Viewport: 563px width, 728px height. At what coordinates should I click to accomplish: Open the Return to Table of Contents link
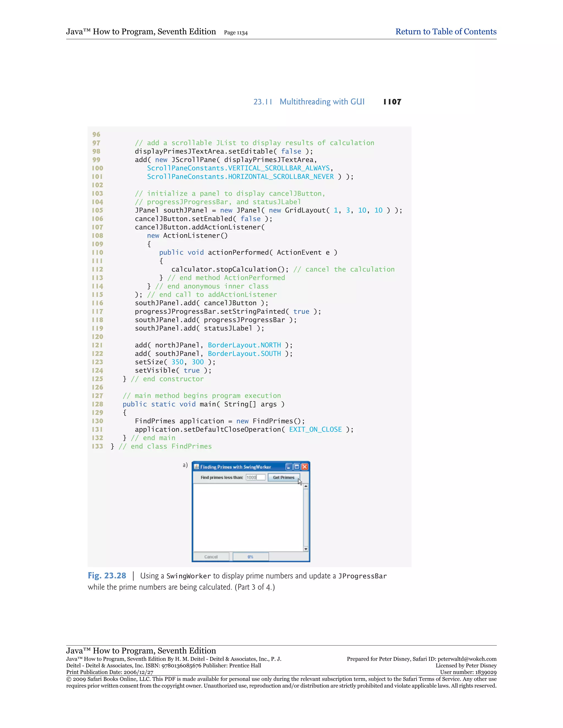point(446,32)
